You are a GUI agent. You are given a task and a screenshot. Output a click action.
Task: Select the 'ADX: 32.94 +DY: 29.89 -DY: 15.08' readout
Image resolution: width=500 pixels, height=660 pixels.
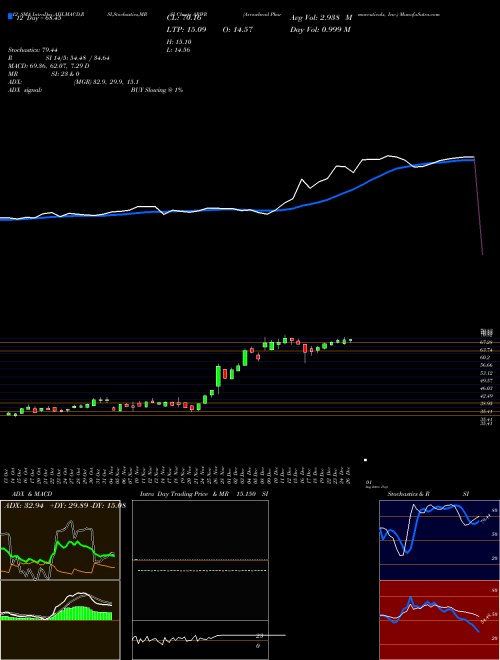[65, 505]
